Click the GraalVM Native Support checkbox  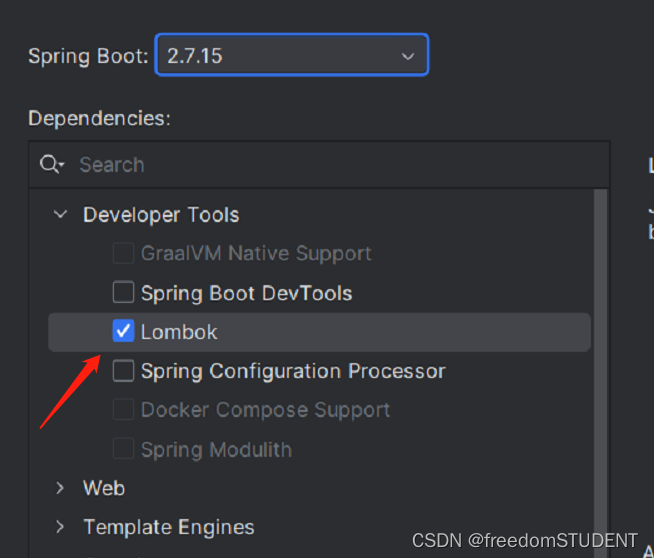(x=123, y=254)
